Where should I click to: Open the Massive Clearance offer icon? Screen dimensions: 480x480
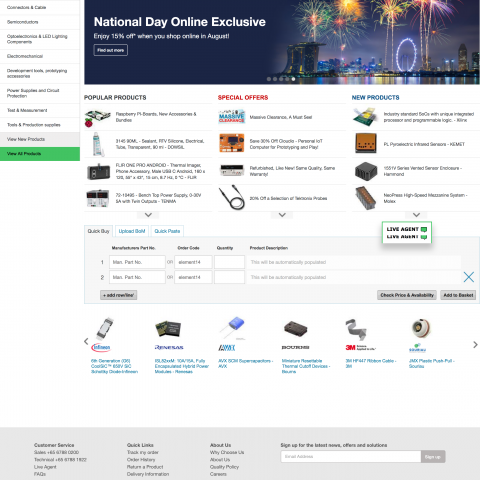coord(232,117)
